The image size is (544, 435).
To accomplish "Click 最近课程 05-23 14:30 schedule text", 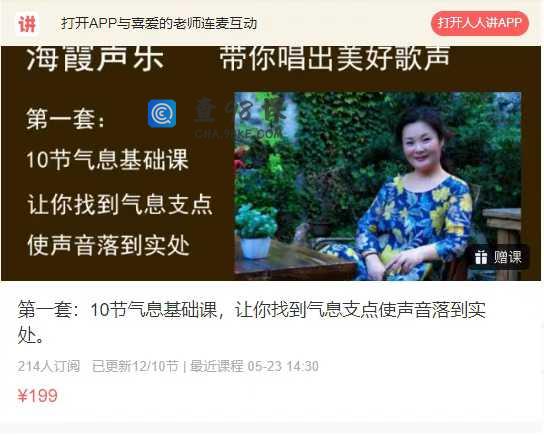I will click(254, 366).
